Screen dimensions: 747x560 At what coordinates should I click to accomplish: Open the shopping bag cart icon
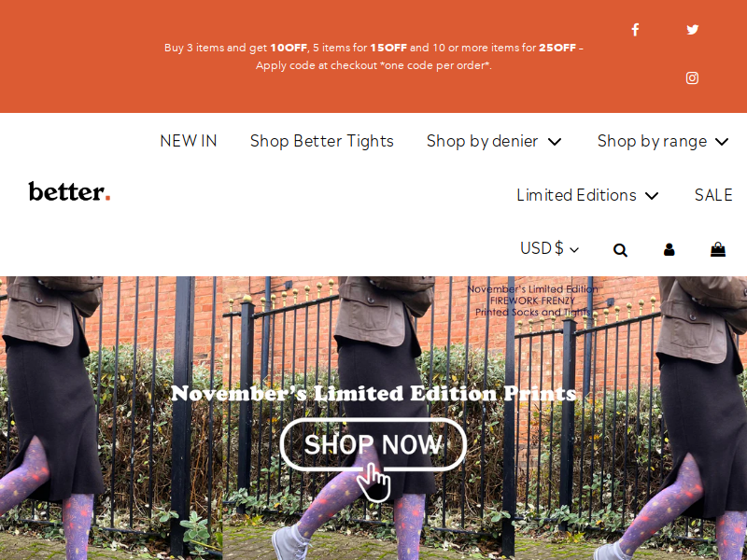point(717,249)
